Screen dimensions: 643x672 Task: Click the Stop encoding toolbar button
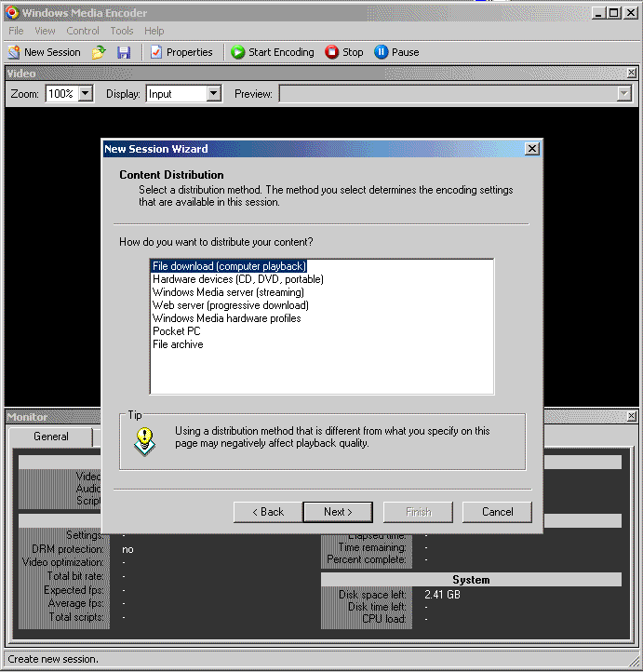pyautogui.click(x=344, y=52)
